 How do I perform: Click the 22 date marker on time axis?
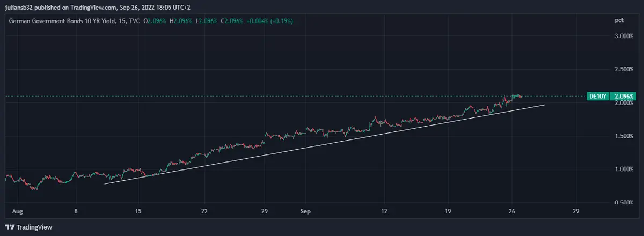pyautogui.click(x=204, y=212)
